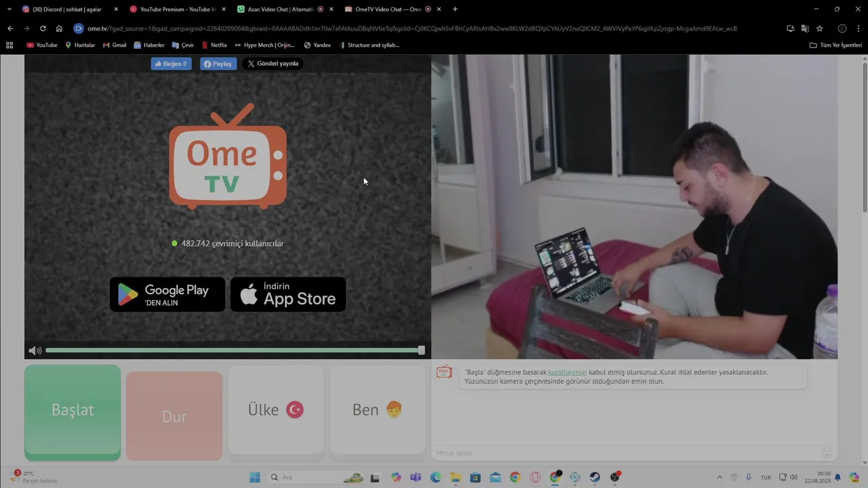
Task: Open the browser profile icon
Action: (842, 28)
